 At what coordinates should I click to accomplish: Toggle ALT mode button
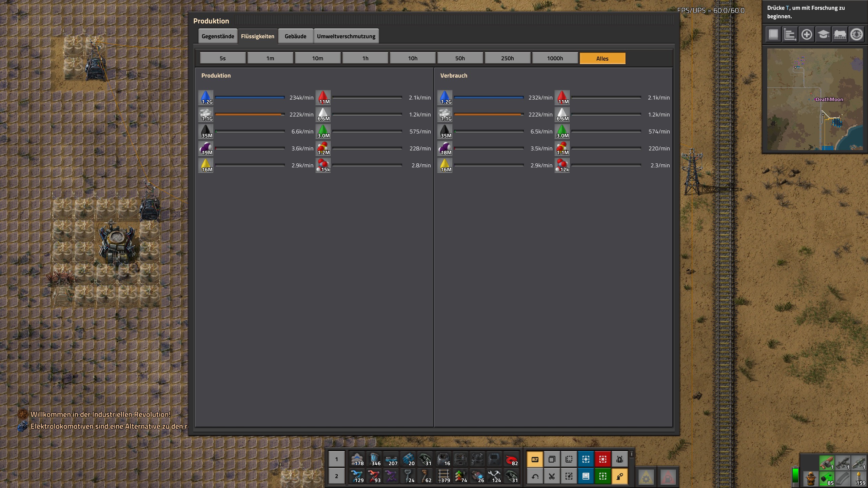click(535, 460)
